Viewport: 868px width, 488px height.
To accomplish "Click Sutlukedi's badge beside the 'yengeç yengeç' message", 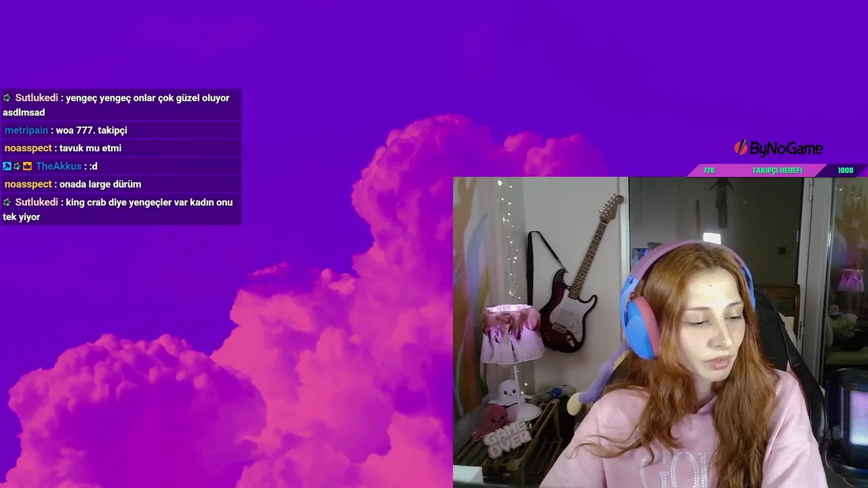I will tap(7, 98).
